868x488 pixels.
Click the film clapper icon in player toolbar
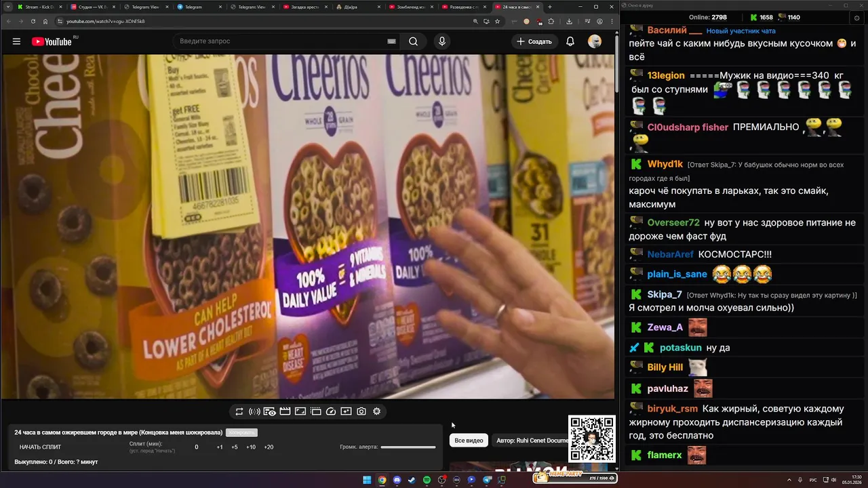(x=285, y=411)
